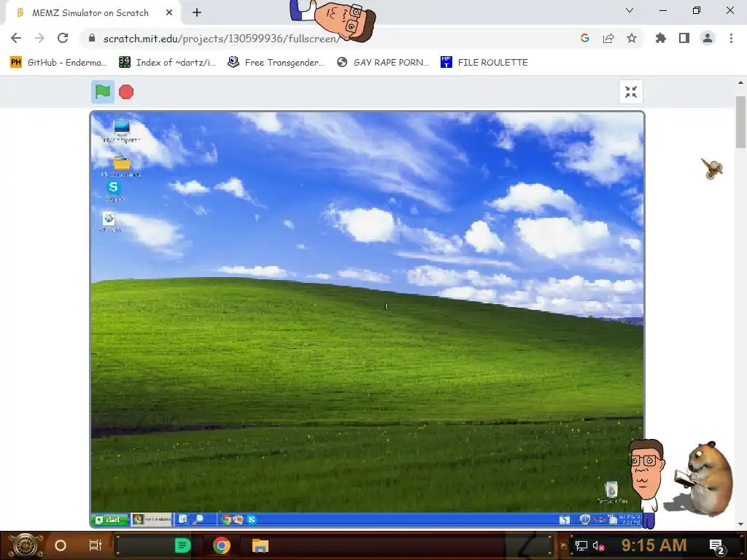
Task: Click the My Computer icon on the XP desktop
Action: click(122, 131)
